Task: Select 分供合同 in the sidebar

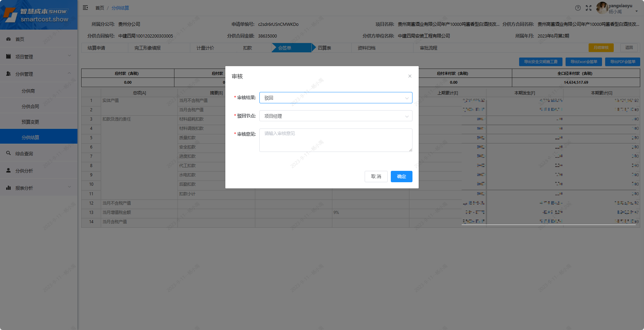Action: pos(30,106)
